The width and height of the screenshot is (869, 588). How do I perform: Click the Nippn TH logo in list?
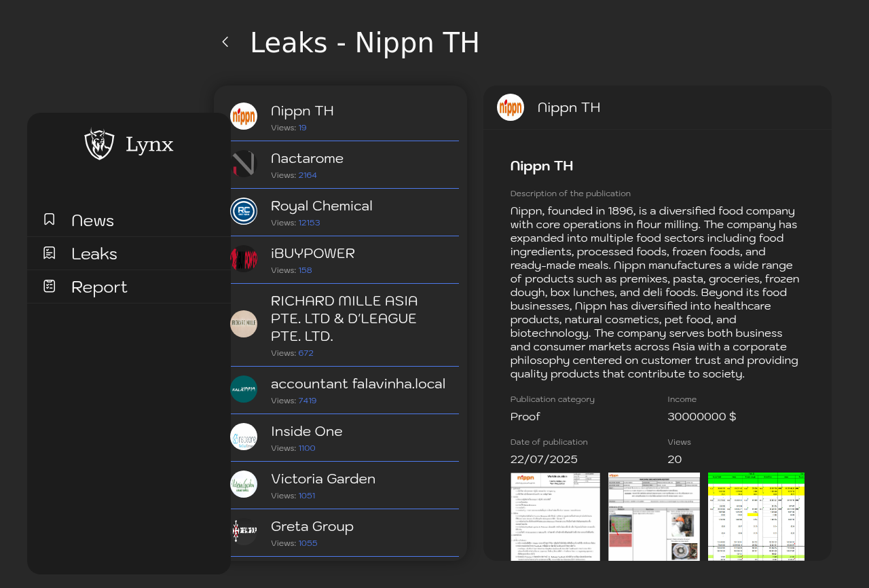(244, 116)
